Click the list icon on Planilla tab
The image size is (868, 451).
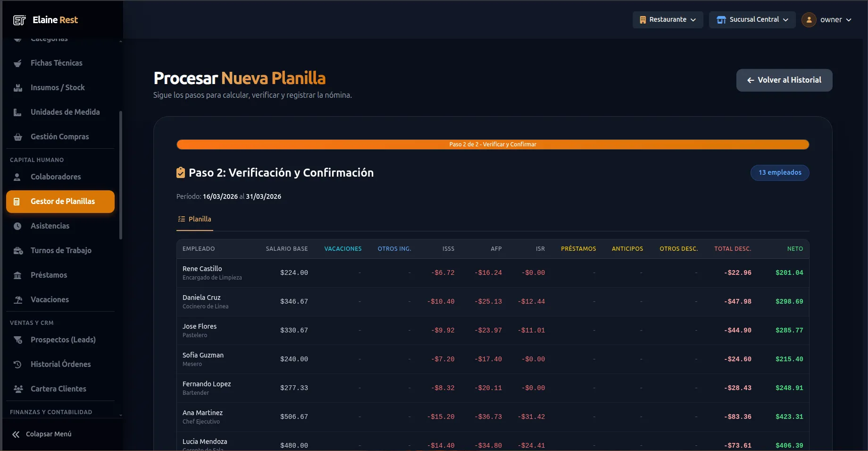point(181,219)
